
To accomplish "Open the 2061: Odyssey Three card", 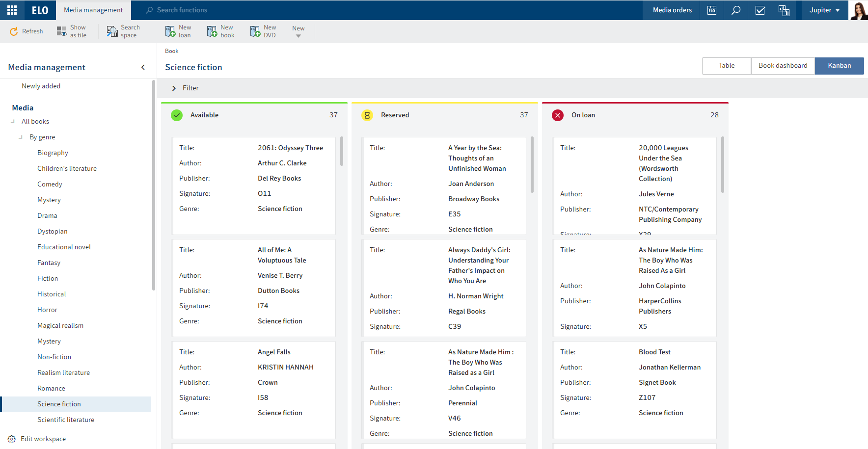I will (x=253, y=186).
